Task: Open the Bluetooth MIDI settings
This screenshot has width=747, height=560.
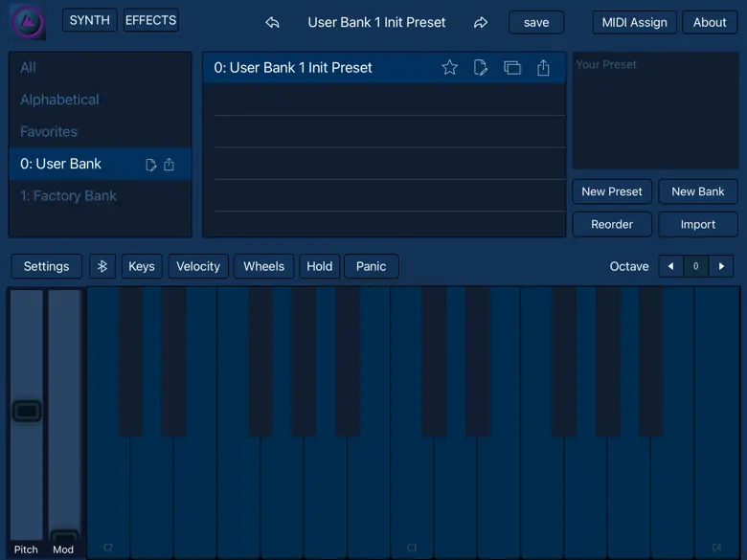Action: pos(102,266)
